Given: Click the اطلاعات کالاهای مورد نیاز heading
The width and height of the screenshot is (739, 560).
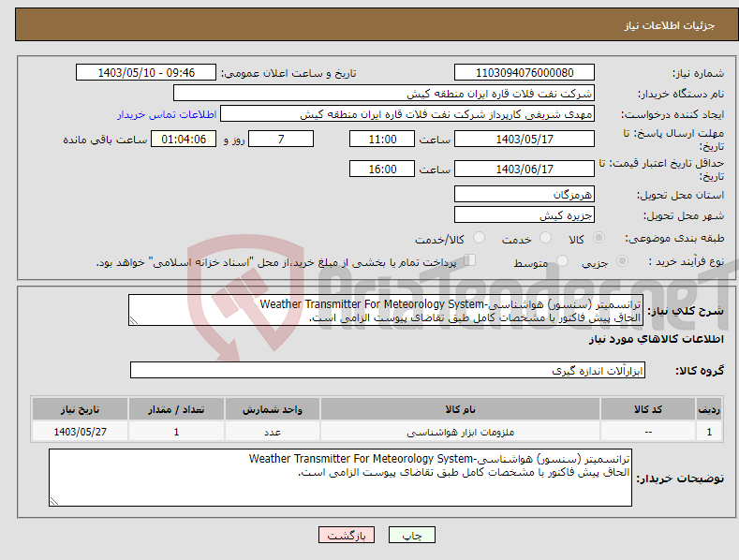Looking at the screenshot, I should (656, 339).
